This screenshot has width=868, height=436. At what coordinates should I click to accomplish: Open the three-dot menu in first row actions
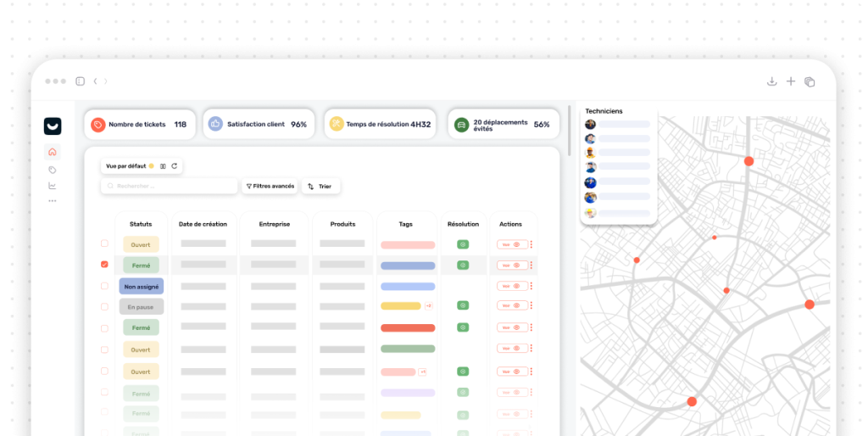[531, 244]
